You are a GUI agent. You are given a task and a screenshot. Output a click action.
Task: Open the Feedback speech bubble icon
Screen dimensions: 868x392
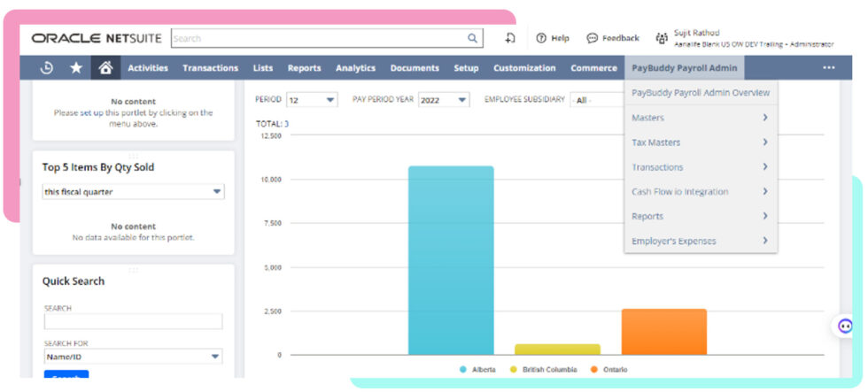[592, 38]
